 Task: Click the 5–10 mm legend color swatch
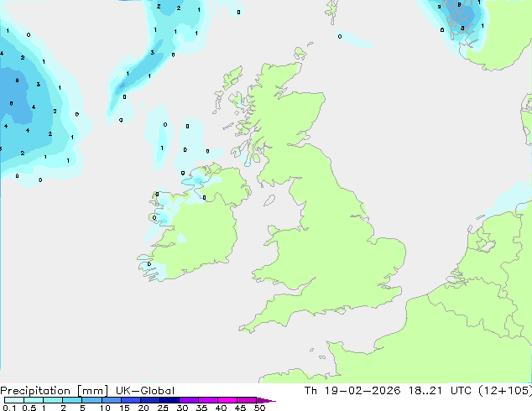[91, 400]
